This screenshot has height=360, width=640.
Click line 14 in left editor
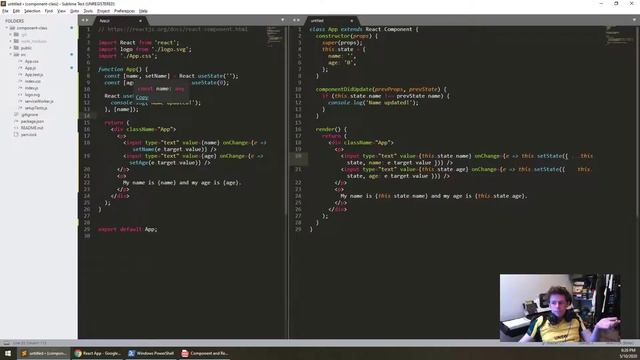click(x=183, y=116)
